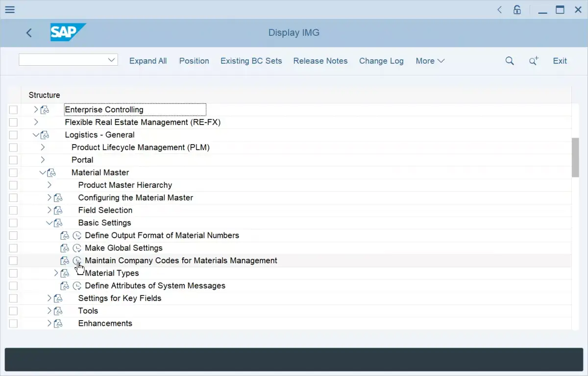Collapse the Logistics - General node
This screenshot has height=376, width=588.
pos(36,135)
